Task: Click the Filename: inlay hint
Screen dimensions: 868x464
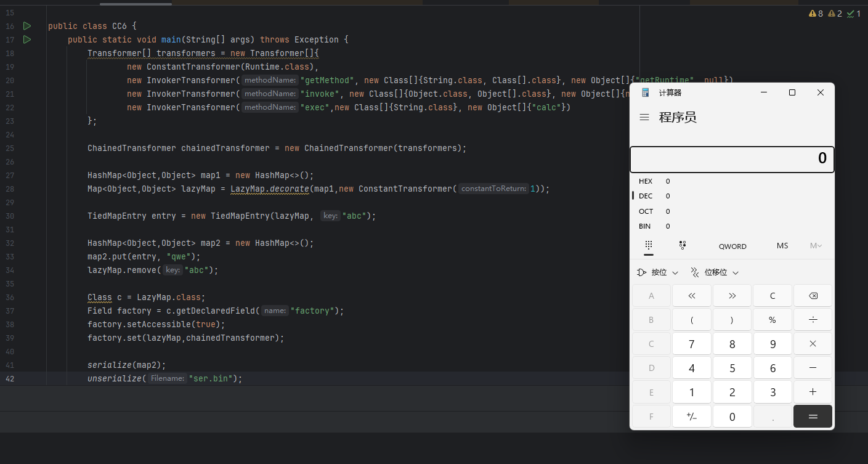Action: (x=168, y=378)
